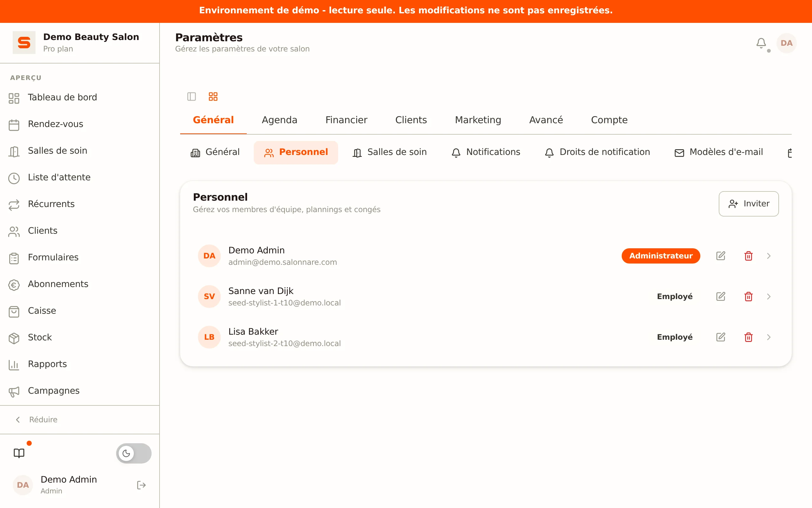Switch to sidebar layout view icon
Screen dimensions: 812x508
point(192,97)
